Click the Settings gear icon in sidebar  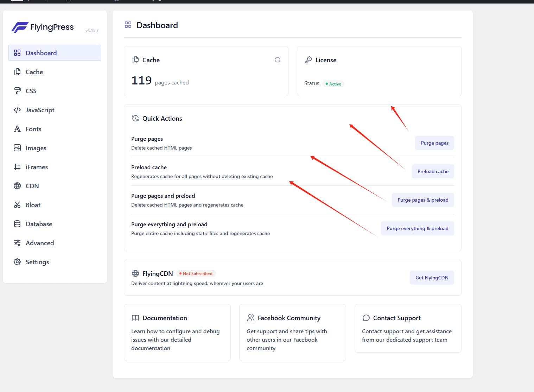coord(17,262)
